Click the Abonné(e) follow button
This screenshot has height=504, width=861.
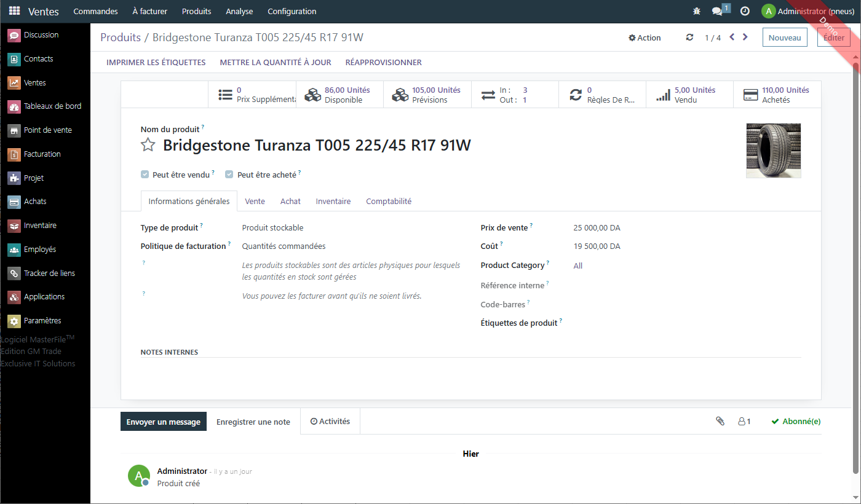[796, 422]
